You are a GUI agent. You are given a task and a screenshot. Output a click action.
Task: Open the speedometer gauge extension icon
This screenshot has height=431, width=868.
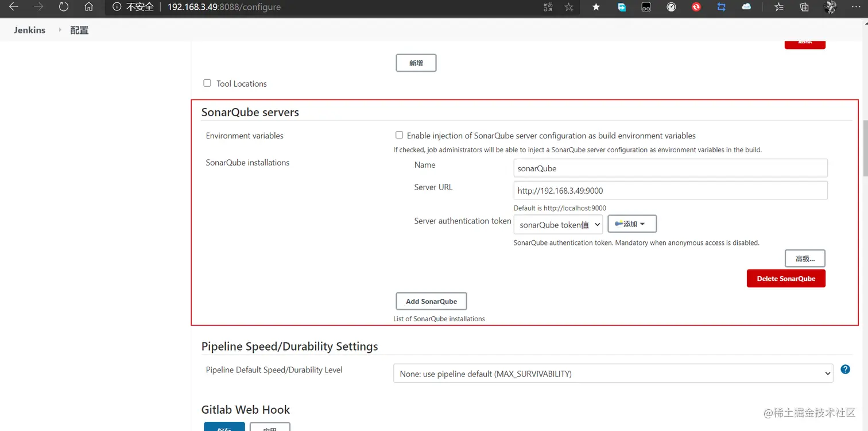[x=671, y=7]
